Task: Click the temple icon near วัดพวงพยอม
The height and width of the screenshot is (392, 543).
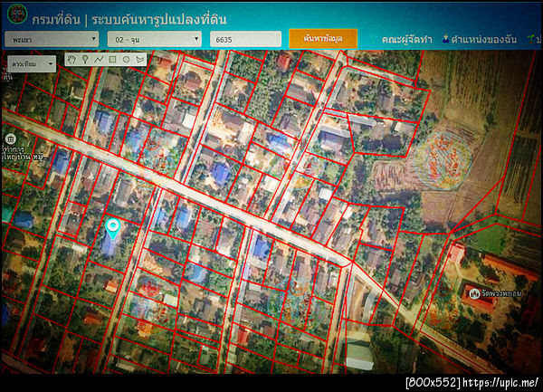Action: 474,293
